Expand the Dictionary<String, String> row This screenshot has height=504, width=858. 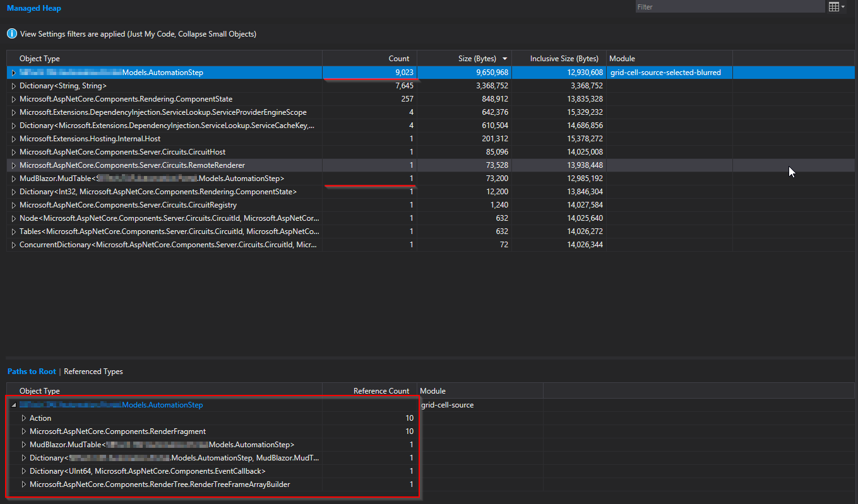click(x=13, y=85)
